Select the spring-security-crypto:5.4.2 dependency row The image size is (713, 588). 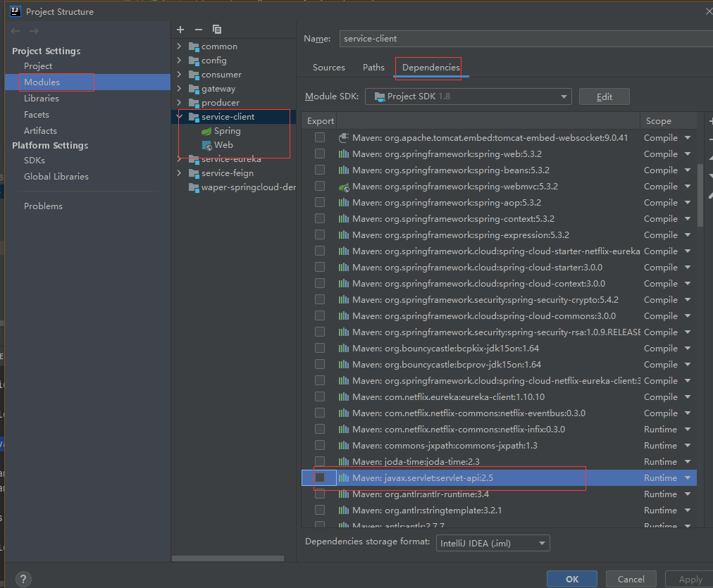point(499,300)
